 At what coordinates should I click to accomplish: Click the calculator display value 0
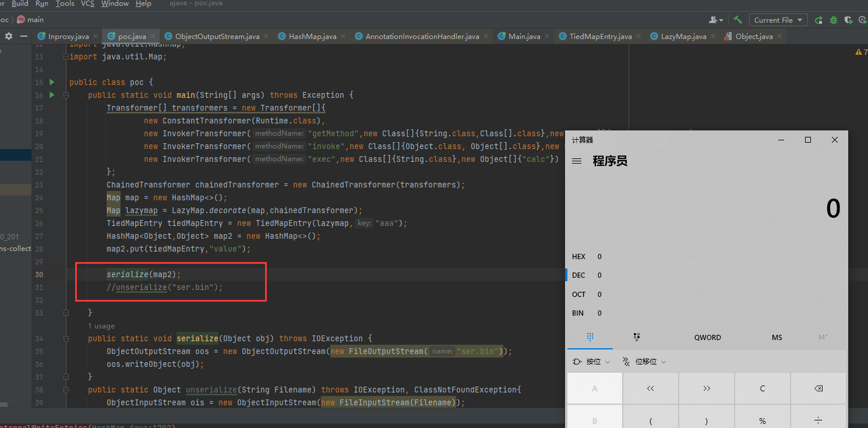click(x=833, y=208)
